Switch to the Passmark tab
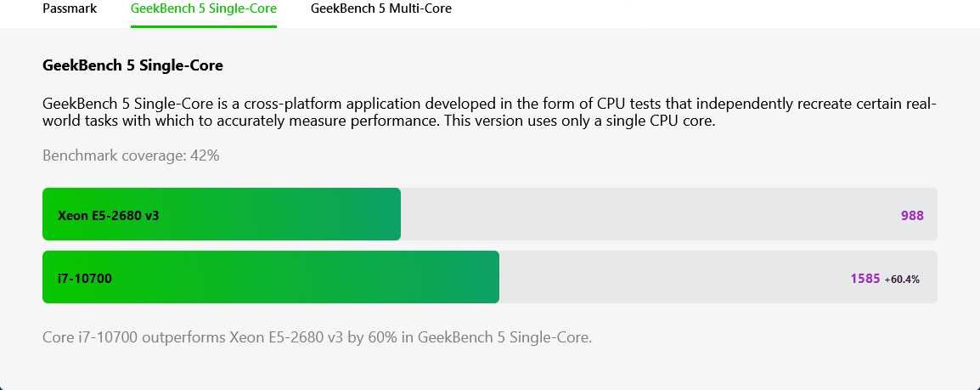 70,8
